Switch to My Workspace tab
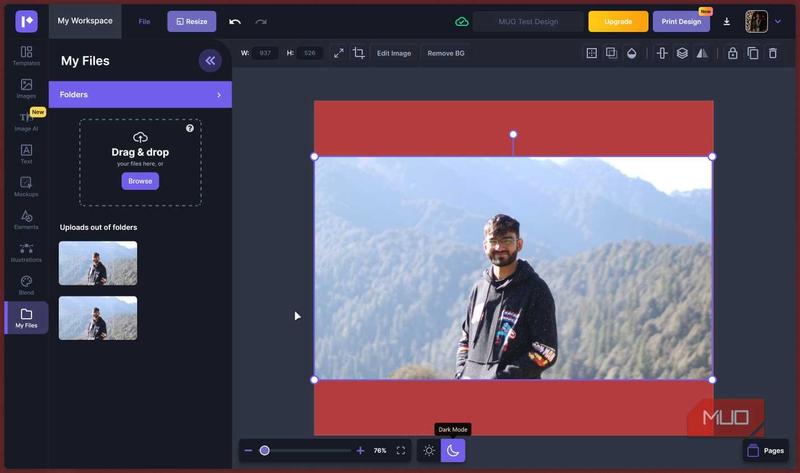The height and width of the screenshot is (473, 800). 85,21
